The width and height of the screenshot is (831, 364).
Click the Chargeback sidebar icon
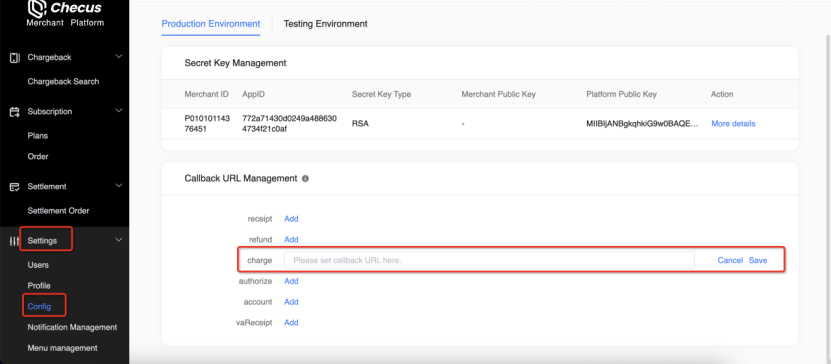click(15, 58)
